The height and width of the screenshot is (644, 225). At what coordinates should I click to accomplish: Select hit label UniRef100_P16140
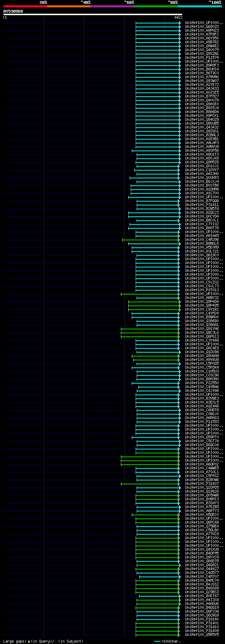202,619
